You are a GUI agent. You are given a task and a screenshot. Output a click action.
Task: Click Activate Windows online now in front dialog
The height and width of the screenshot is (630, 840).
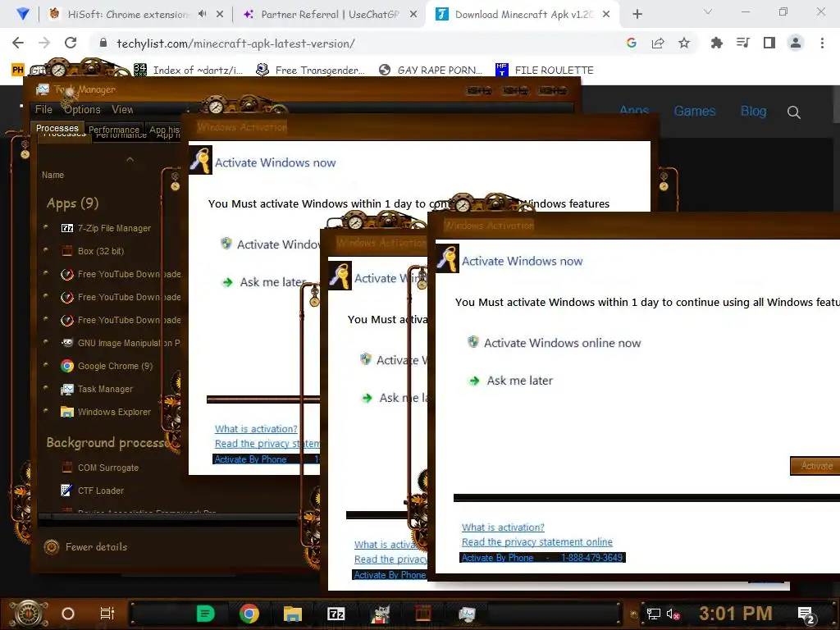coord(554,343)
